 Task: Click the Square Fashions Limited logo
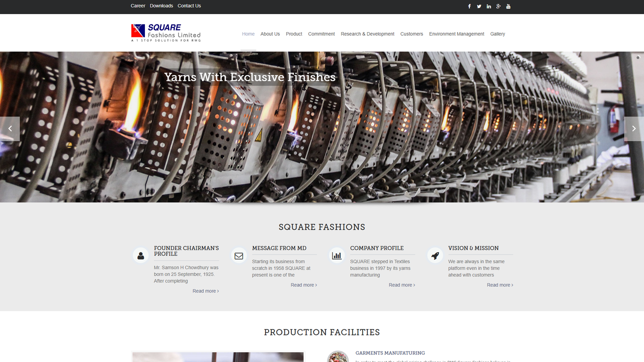pyautogui.click(x=165, y=32)
